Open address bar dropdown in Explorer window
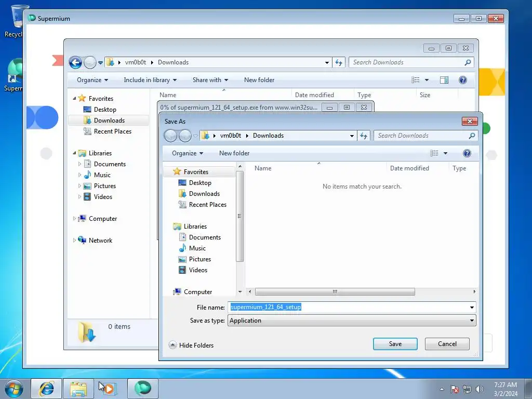Viewport: 532px width, 399px height. (327, 62)
